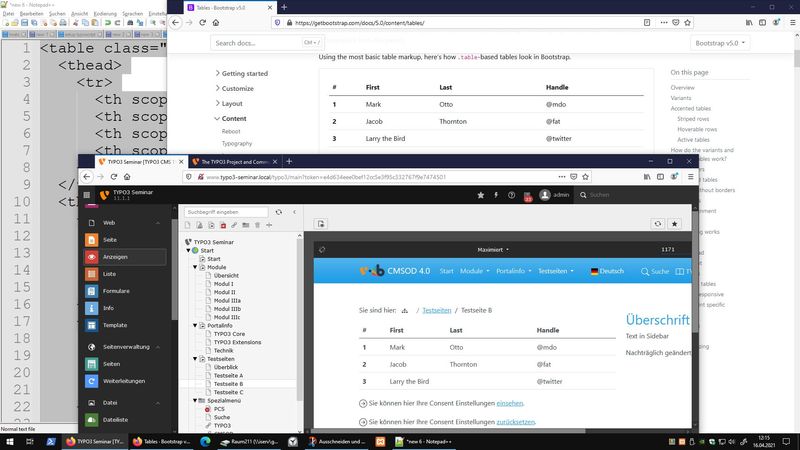
Task: Open the Dateiliste module
Action: click(125, 420)
